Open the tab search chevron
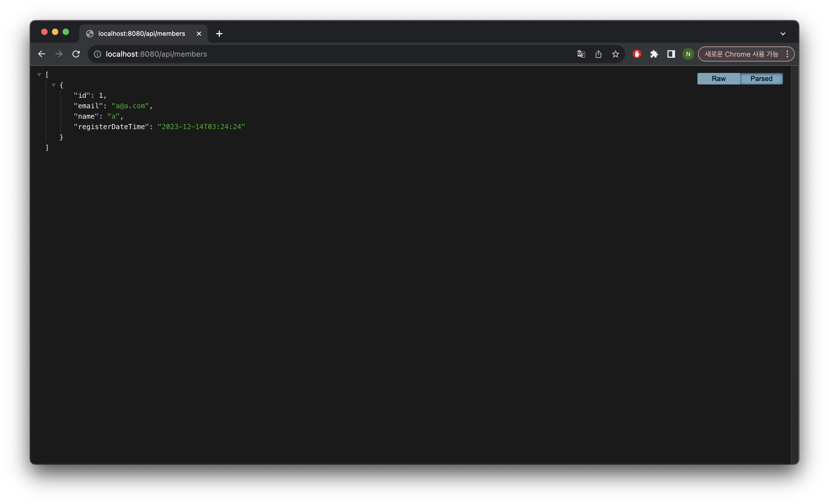This screenshot has width=829, height=504. pos(782,34)
